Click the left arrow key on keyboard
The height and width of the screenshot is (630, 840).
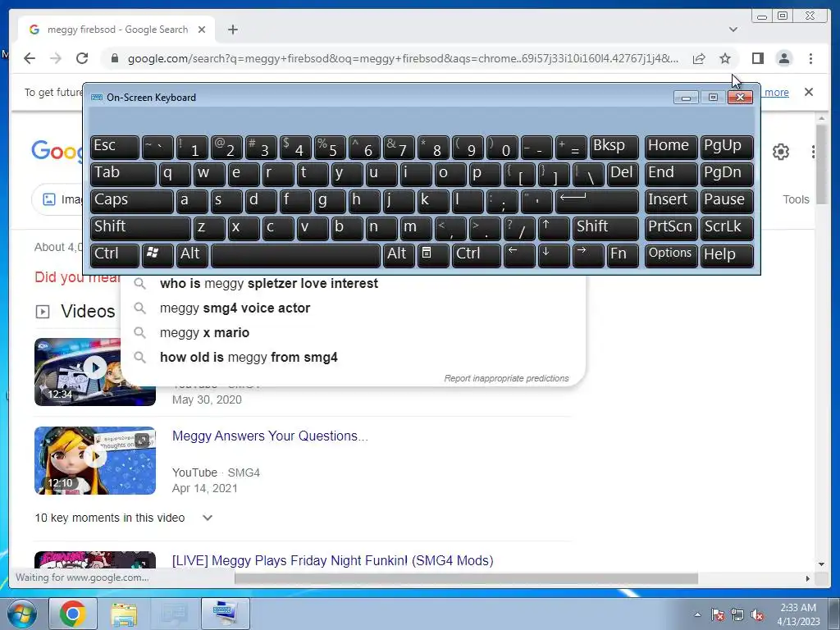[519, 255]
